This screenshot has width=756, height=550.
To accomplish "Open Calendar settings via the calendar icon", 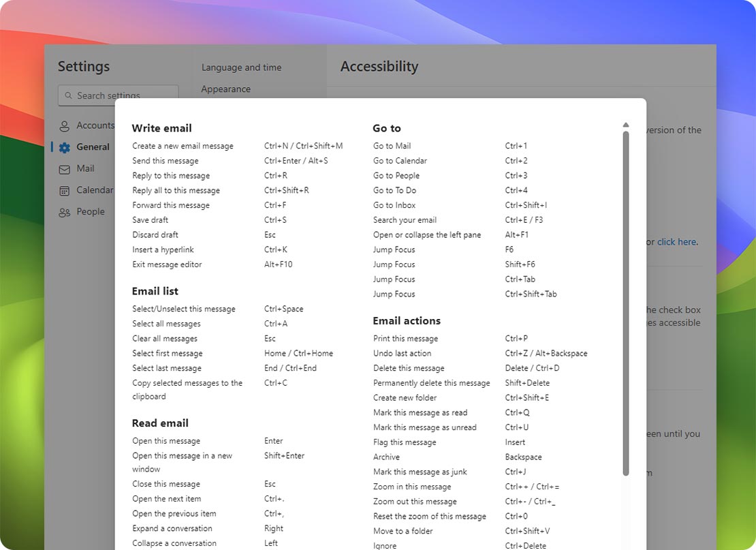I will tap(65, 190).
